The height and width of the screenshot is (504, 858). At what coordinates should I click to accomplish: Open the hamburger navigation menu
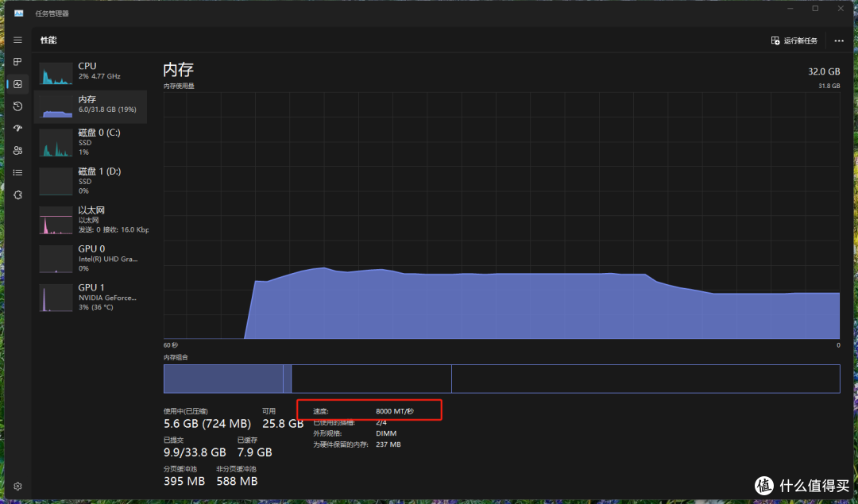(17, 40)
